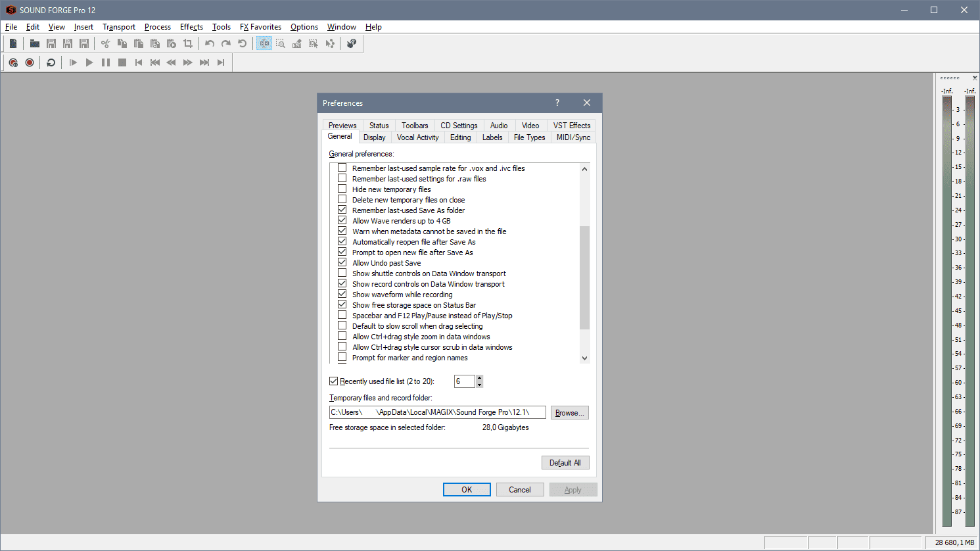The height and width of the screenshot is (551, 980).
Task: Enable Show shuttle controls on Data Window transport
Action: point(342,273)
